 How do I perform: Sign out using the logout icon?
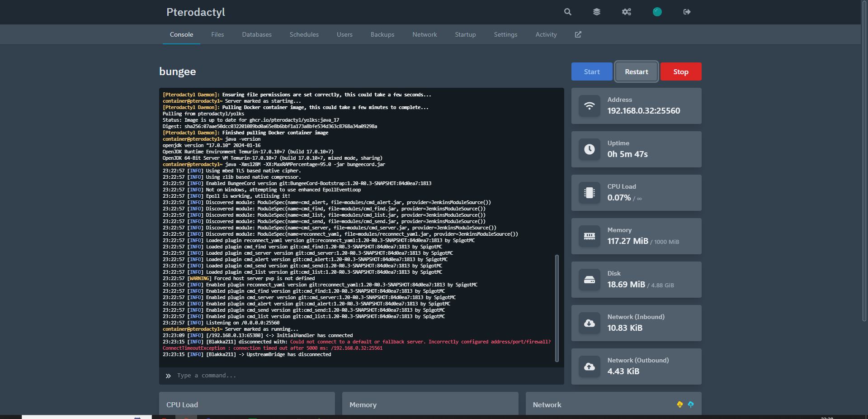point(686,12)
